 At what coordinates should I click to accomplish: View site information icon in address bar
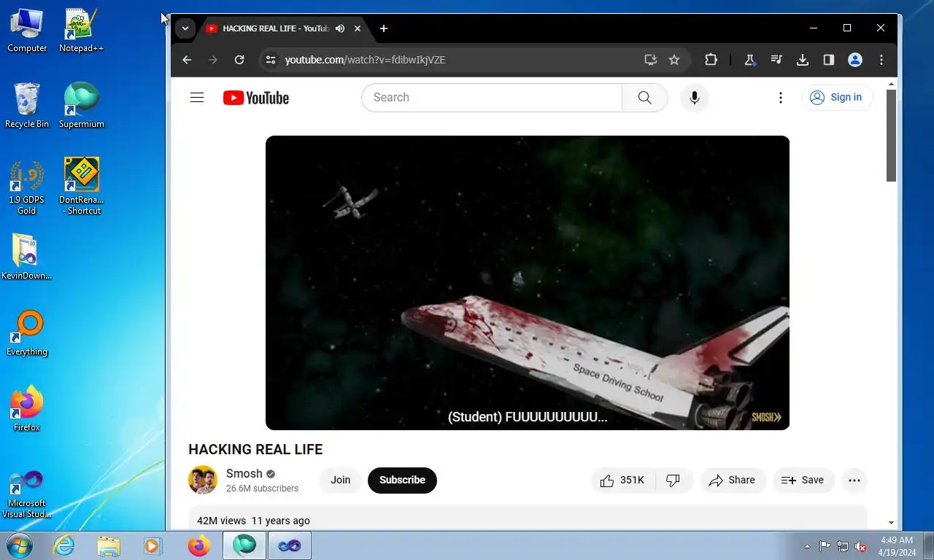pyautogui.click(x=271, y=60)
